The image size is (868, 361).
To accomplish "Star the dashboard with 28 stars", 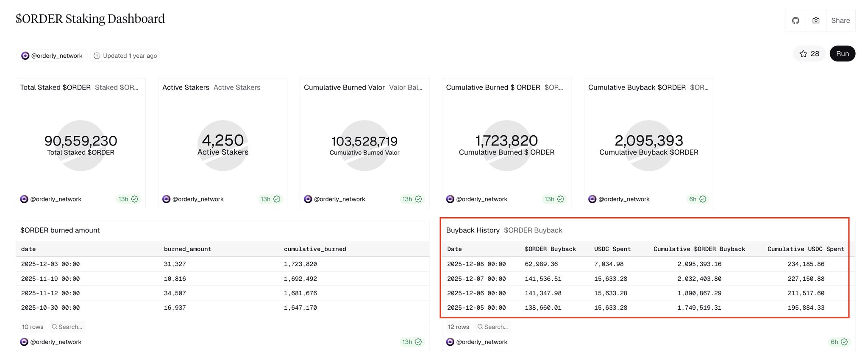I will 809,54.
